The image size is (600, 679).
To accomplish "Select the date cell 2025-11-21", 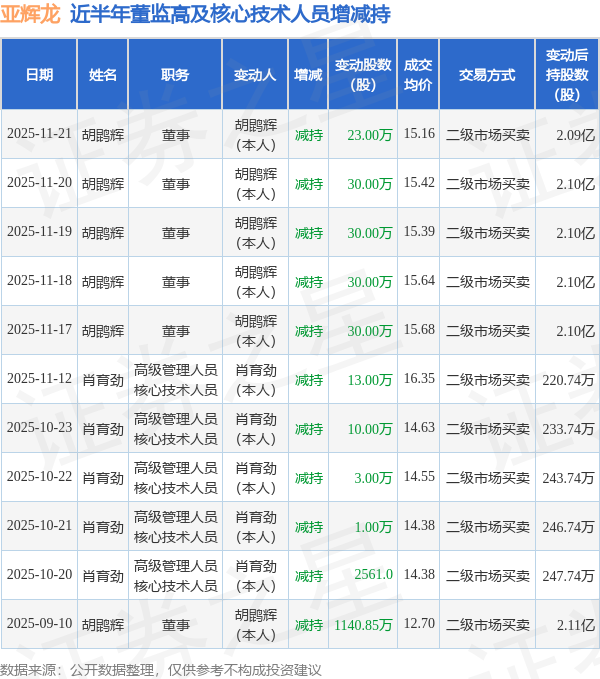I will click(39, 133).
